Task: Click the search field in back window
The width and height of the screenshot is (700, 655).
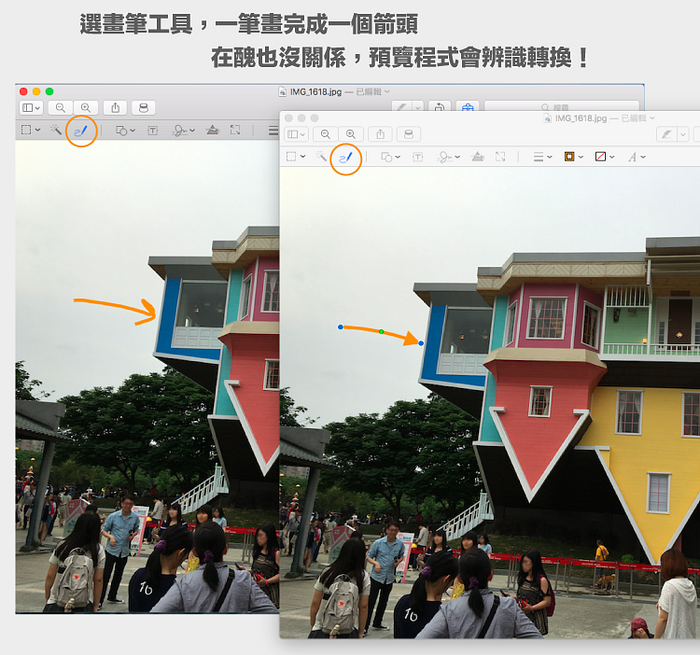Action: point(562,106)
